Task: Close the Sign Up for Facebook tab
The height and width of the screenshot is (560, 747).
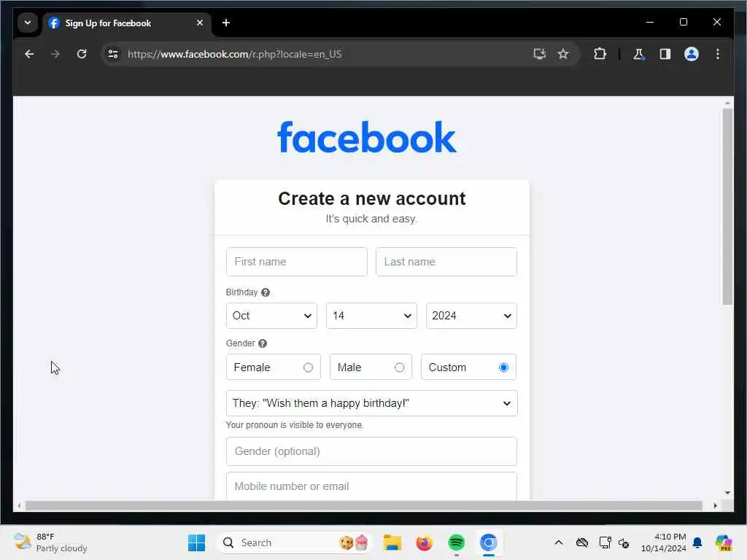Action: click(x=200, y=23)
